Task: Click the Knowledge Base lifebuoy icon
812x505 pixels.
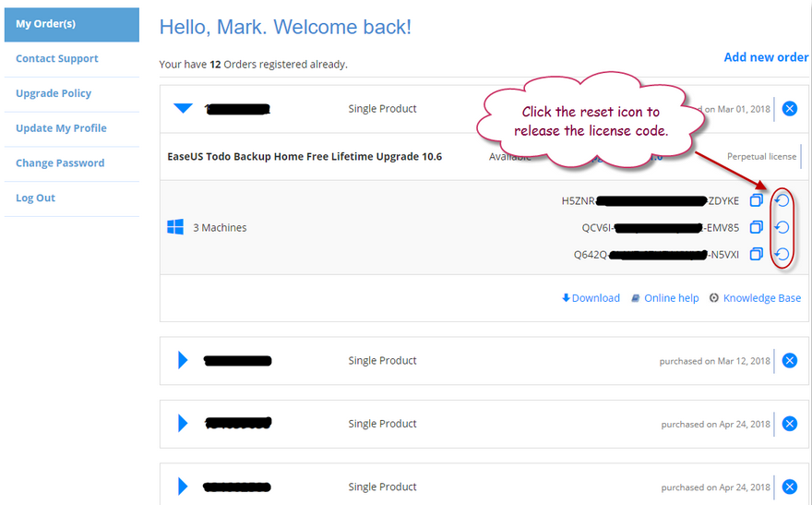Action: pos(713,298)
